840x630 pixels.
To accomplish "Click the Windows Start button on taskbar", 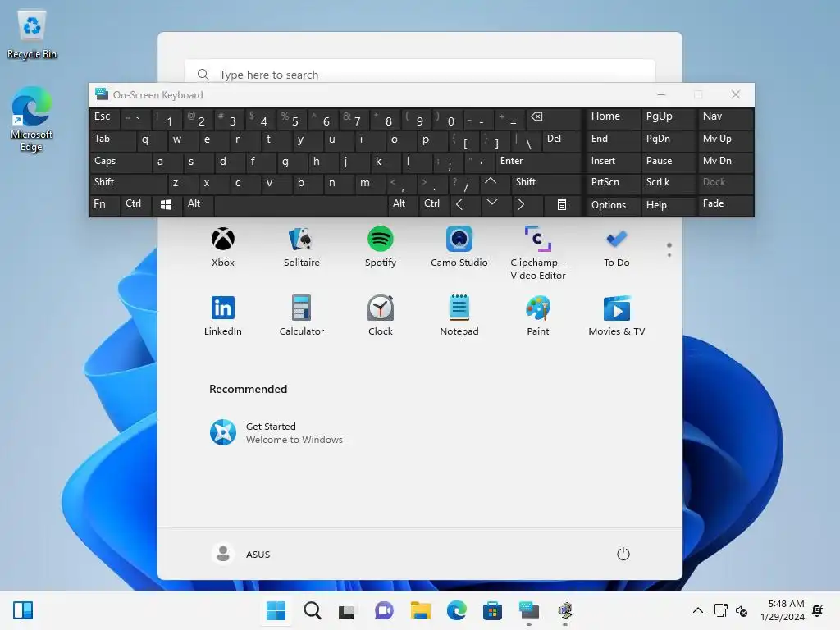I will point(276,610).
